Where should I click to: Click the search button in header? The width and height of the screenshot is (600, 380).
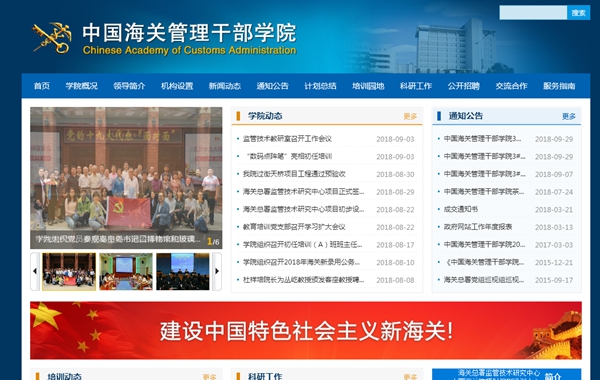coord(578,13)
